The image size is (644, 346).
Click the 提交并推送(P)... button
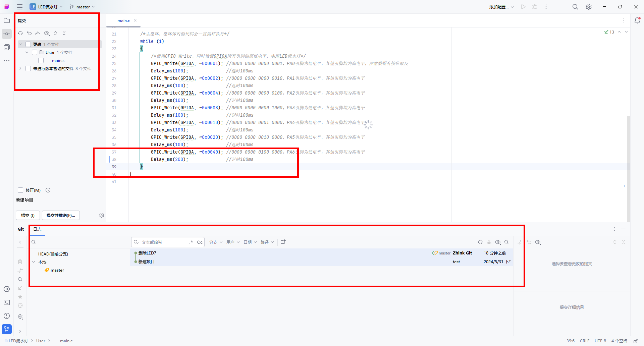[x=61, y=215]
